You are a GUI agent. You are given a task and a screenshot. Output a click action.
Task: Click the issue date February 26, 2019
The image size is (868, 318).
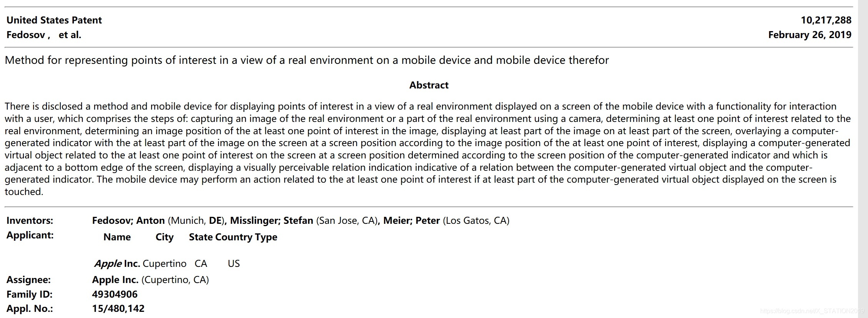pyautogui.click(x=810, y=35)
